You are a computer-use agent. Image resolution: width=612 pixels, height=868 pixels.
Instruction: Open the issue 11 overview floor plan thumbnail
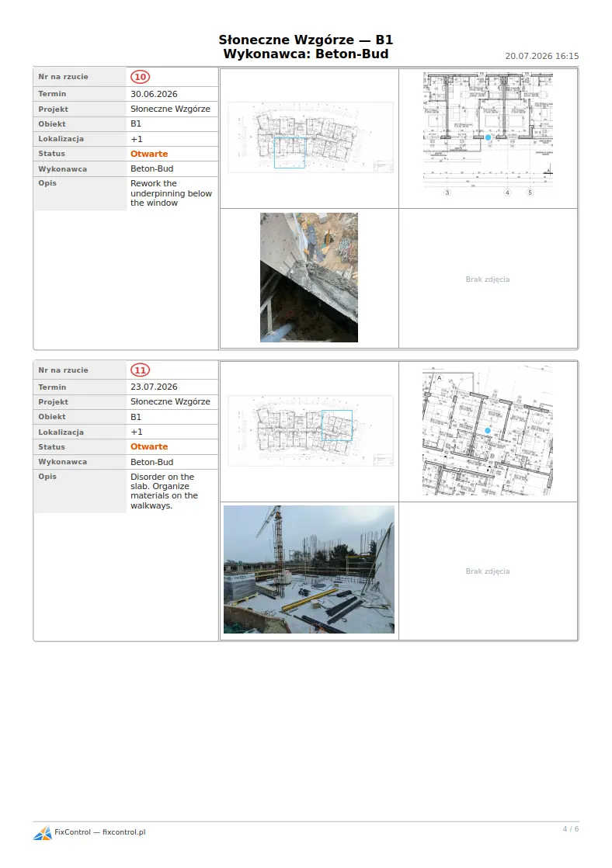(310, 431)
